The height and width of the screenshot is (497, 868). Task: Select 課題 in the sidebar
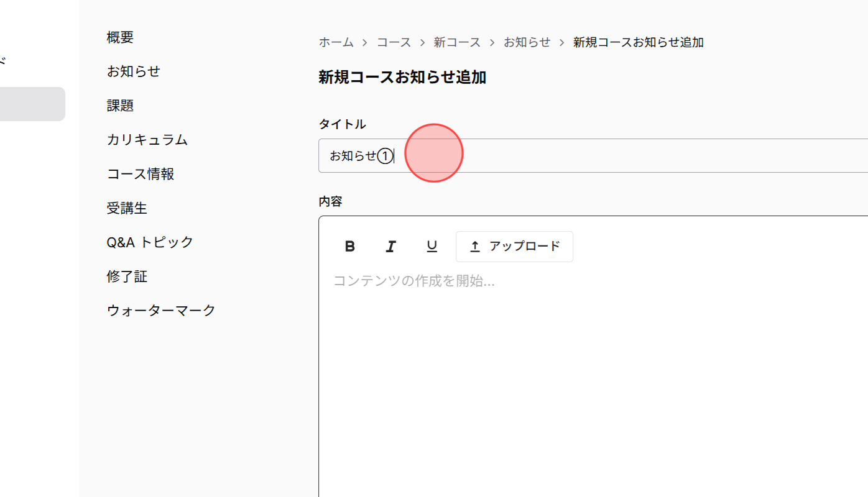pyautogui.click(x=120, y=106)
